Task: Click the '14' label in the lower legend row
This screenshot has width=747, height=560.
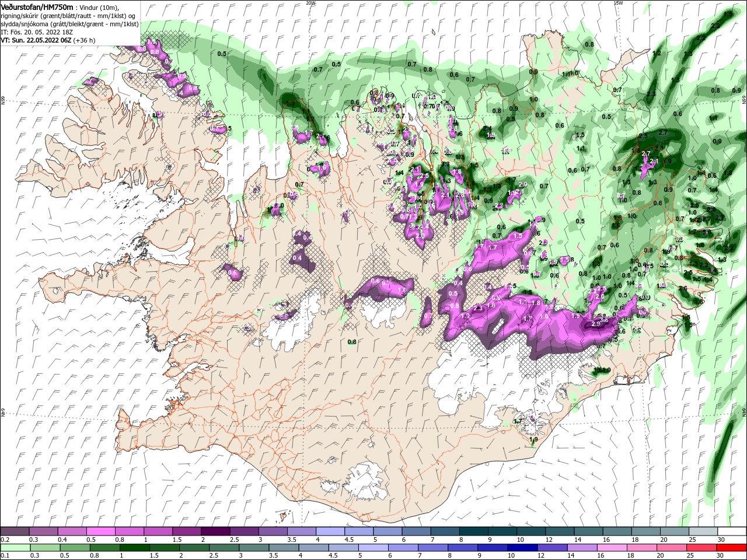Action: (x=570, y=556)
